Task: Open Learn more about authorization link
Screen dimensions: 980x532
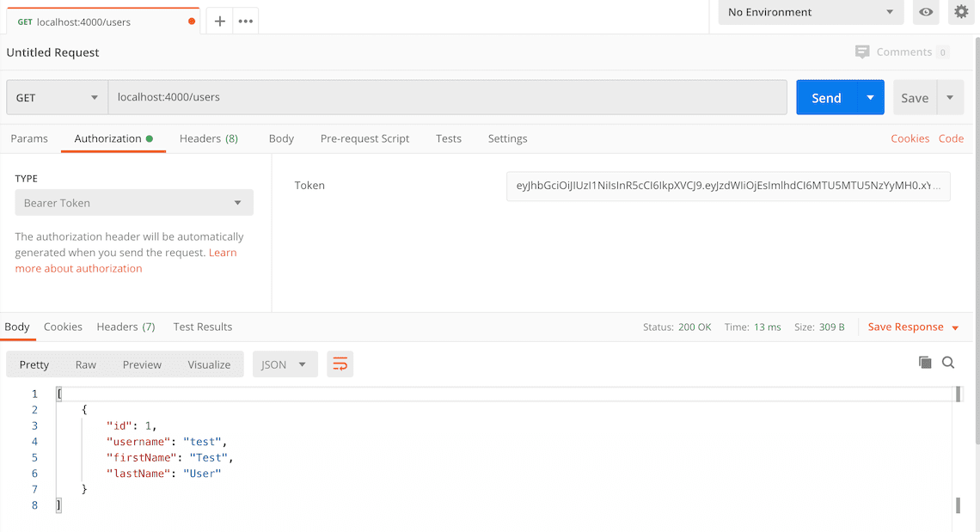Action: pos(78,268)
